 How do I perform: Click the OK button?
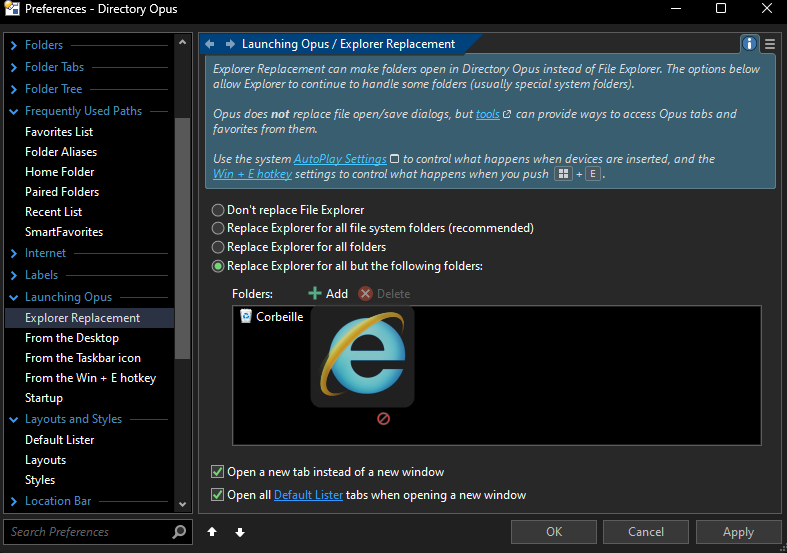[554, 532]
